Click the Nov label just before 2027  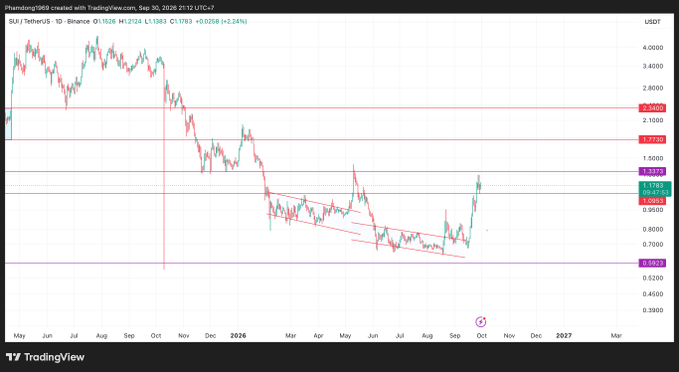pos(509,336)
